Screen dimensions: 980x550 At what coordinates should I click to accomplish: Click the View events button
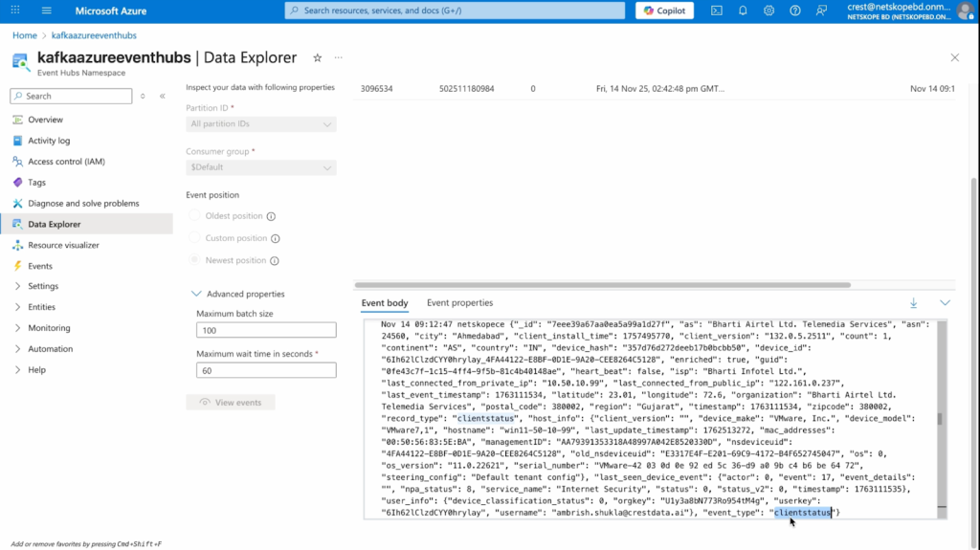[x=231, y=403]
